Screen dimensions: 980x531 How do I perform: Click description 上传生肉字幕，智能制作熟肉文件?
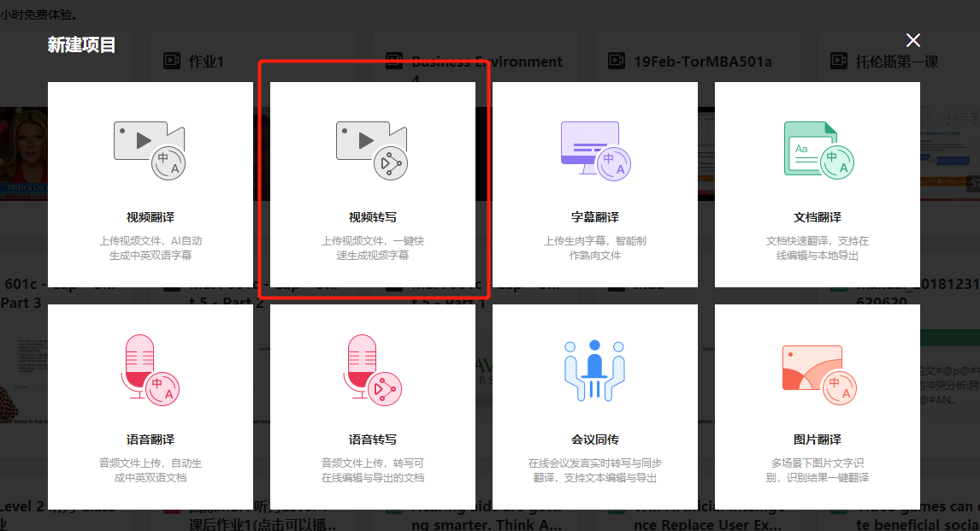tap(595, 248)
